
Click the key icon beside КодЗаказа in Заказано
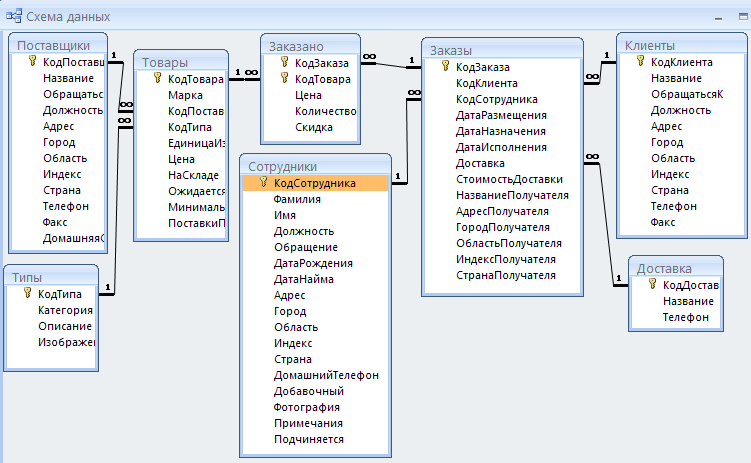click(x=284, y=62)
